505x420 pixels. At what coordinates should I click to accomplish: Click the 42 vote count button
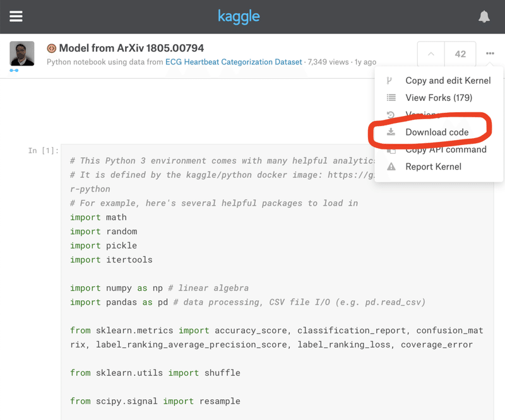(460, 54)
